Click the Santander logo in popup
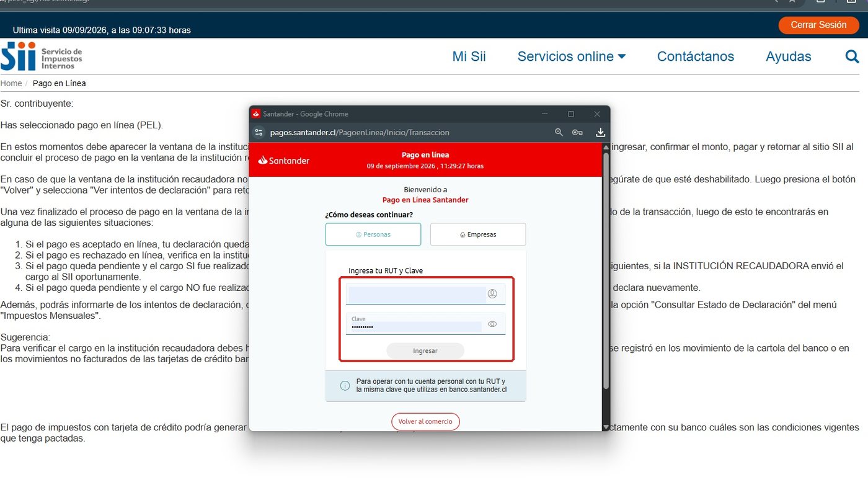This screenshot has height=503, width=868. point(283,160)
